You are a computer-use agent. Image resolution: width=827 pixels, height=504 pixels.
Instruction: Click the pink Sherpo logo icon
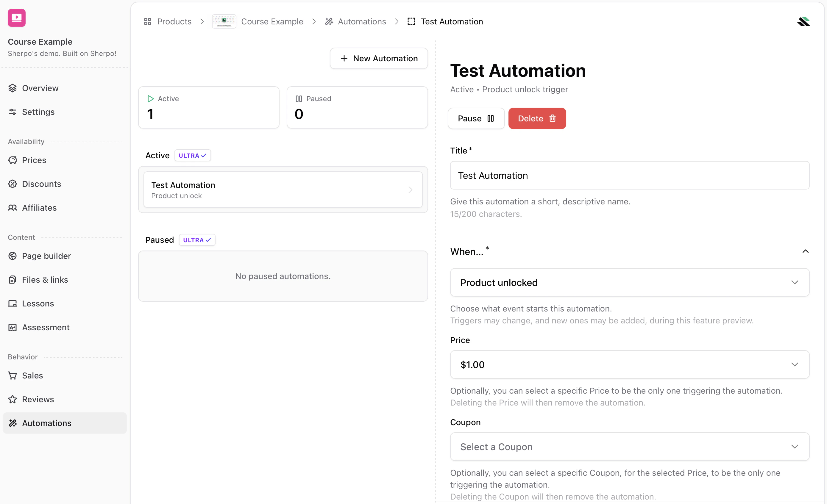coord(16,18)
